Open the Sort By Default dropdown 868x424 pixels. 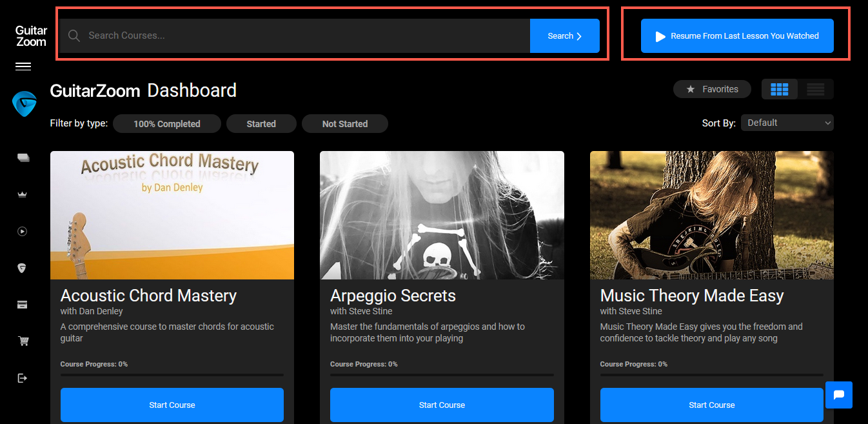click(x=787, y=123)
